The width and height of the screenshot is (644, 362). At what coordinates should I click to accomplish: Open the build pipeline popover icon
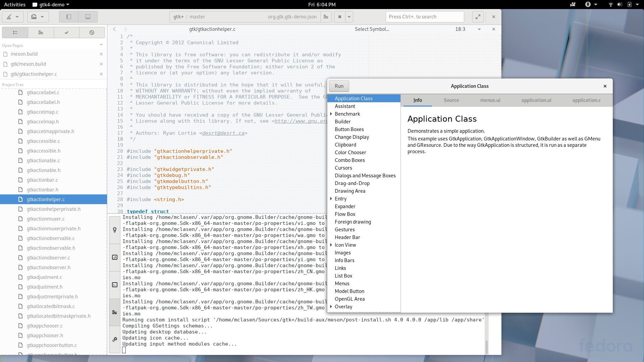(x=326, y=17)
